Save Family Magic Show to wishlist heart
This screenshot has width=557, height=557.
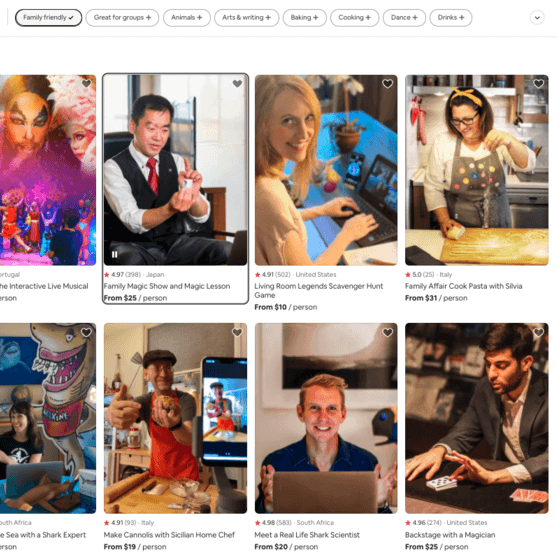click(237, 83)
